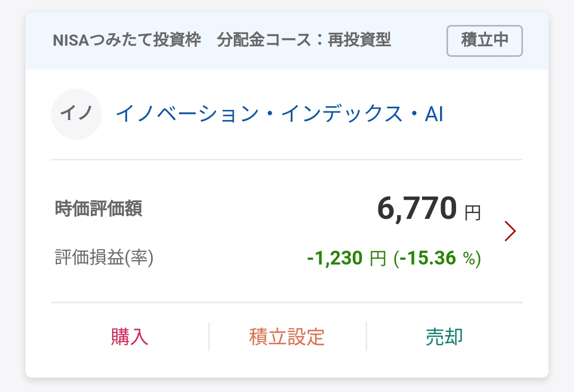
Task: Click the 円 unit beside 6,770
Action: [472, 213]
